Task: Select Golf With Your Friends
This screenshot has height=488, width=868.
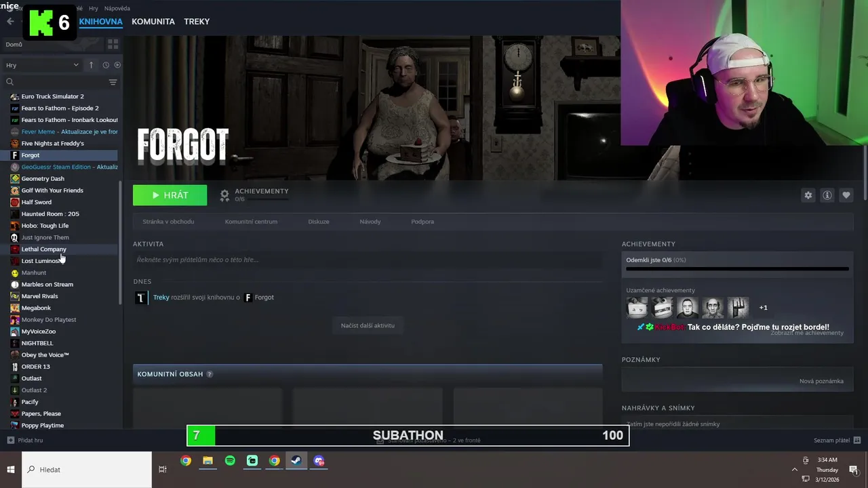Action: click(52, 190)
